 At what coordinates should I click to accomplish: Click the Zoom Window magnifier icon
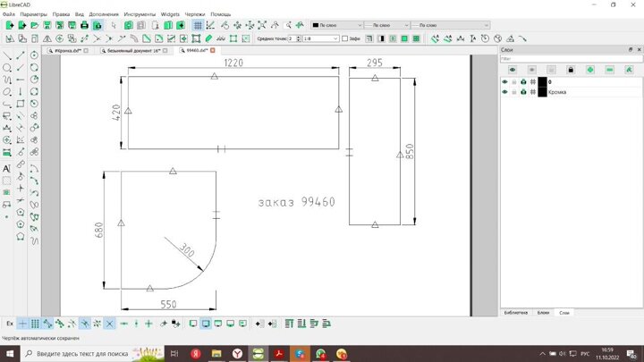click(x=288, y=25)
